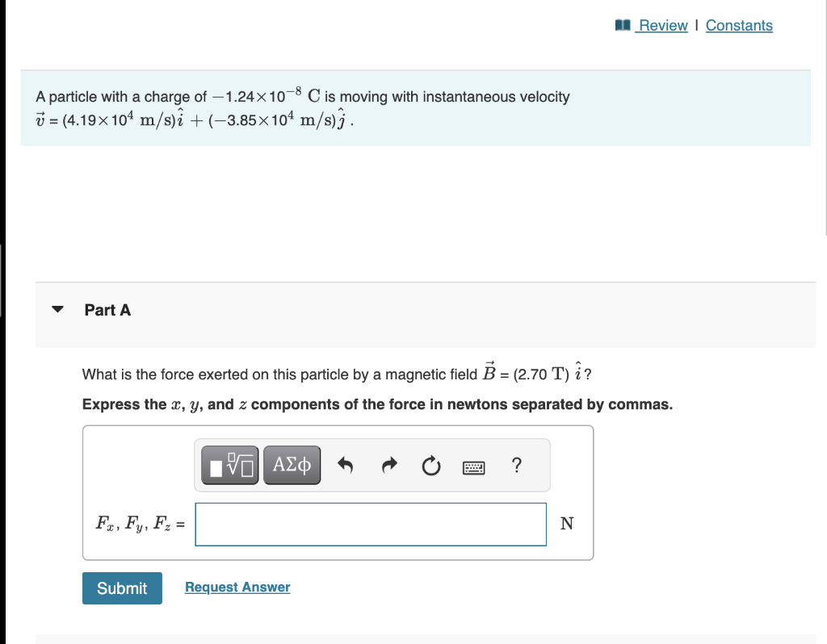Click the Part A header
This screenshot has width=827, height=644.
(107, 309)
